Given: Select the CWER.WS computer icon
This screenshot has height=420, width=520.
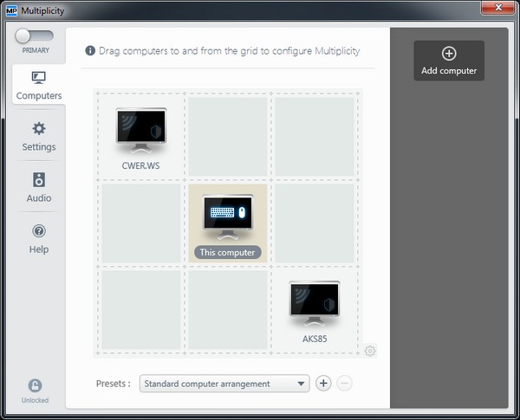Looking at the screenshot, I should (x=141, y=130).
